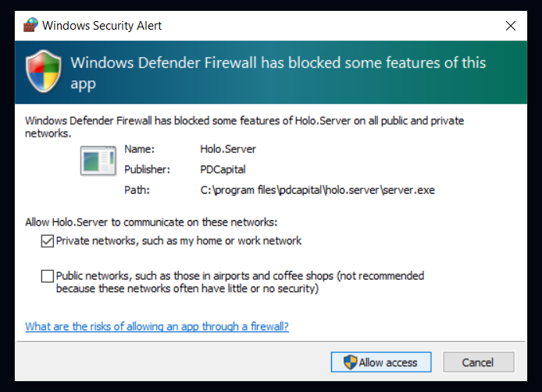
Task: Click the Name: field label
Action: coord(139,149)
